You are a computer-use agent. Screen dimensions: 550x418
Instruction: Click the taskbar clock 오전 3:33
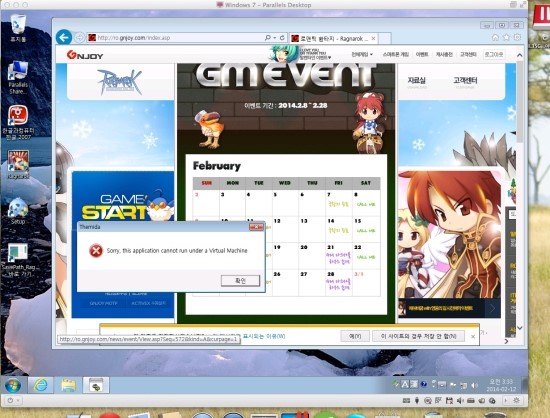click(x=501, y=385)
